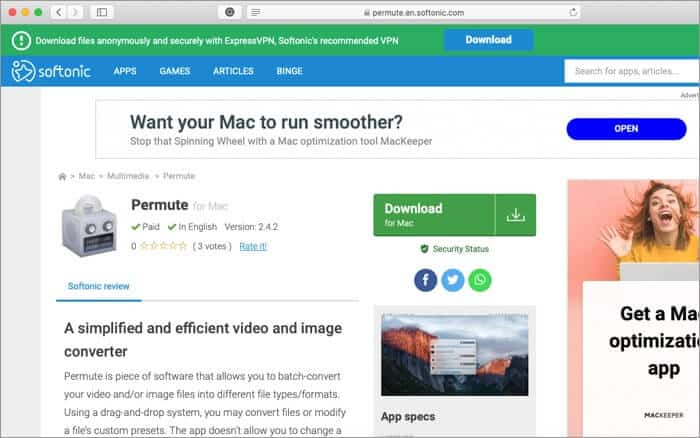
Task: Click the Rate it! link
Action: pyautogui.click(x=253, y=246)
